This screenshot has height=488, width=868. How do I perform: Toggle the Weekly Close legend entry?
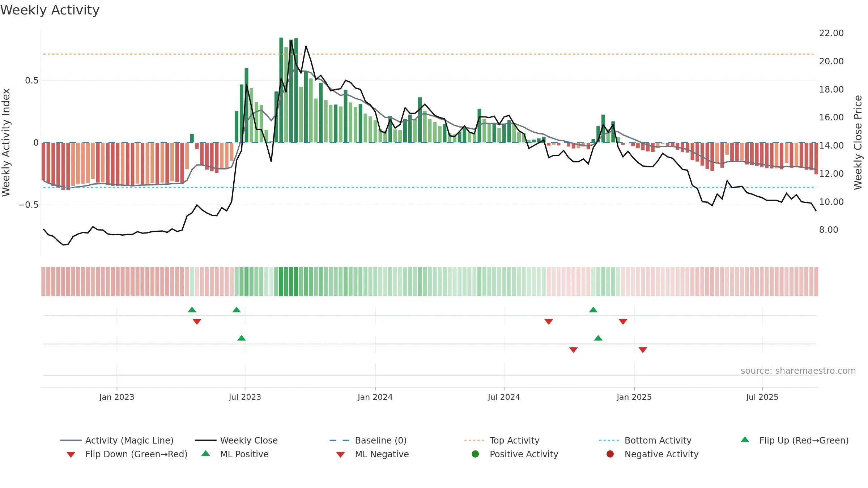click(x=236, y=440)
